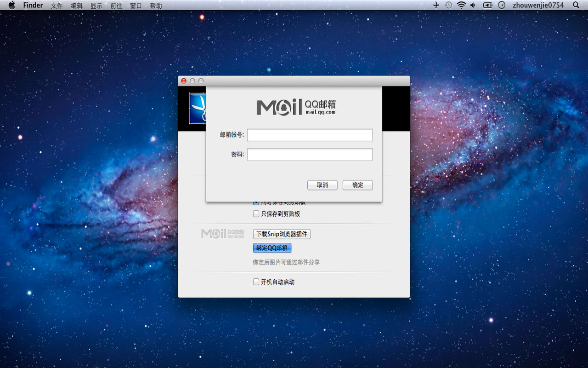Open the volume control icon
The width and height of the screenshot is (588, 368).
(x=474, y=5)
